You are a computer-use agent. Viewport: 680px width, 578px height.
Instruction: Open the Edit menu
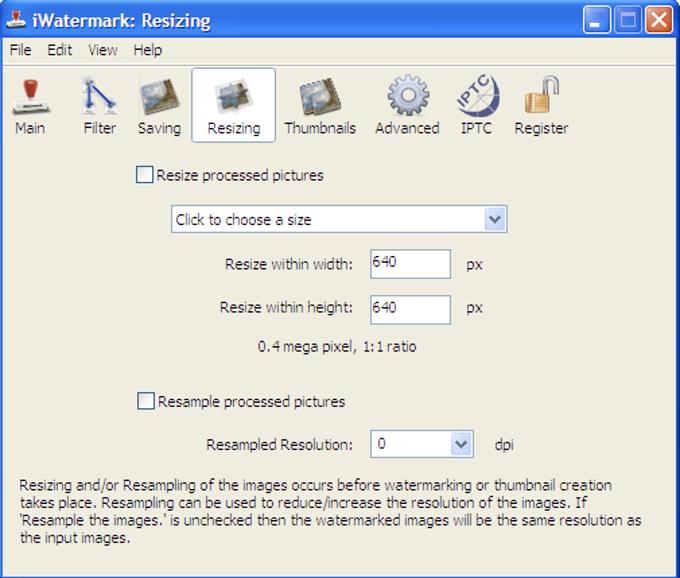click(59, 50)
